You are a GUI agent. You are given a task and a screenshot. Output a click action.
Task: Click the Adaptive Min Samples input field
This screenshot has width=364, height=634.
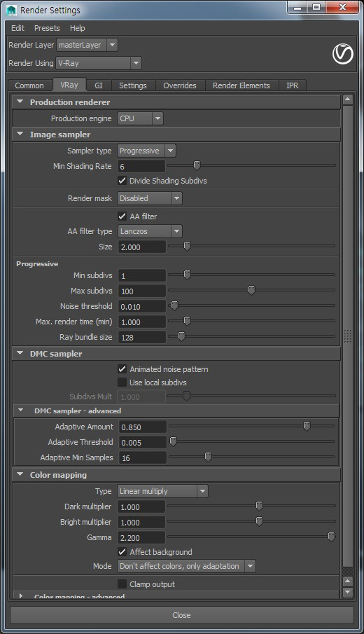coord(143,457)
